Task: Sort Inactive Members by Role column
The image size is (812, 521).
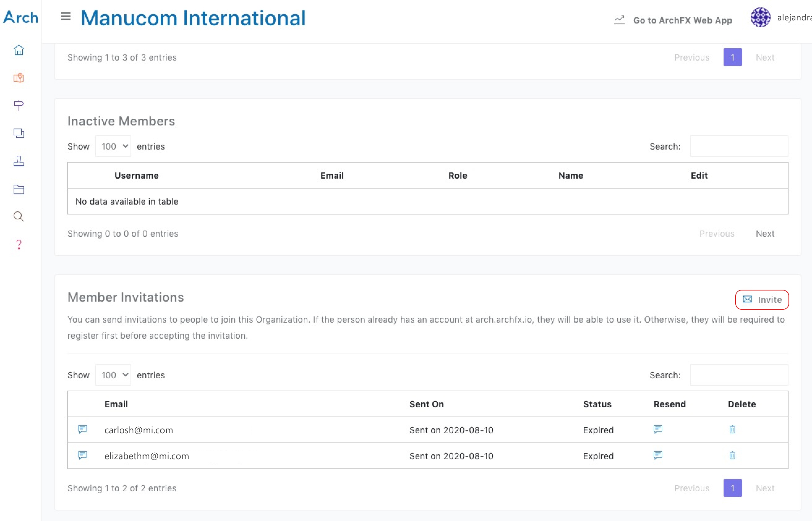Action: click(458, 175)
